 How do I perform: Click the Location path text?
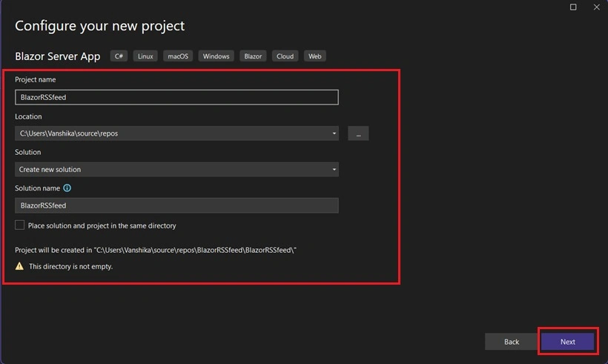(69, 133)
